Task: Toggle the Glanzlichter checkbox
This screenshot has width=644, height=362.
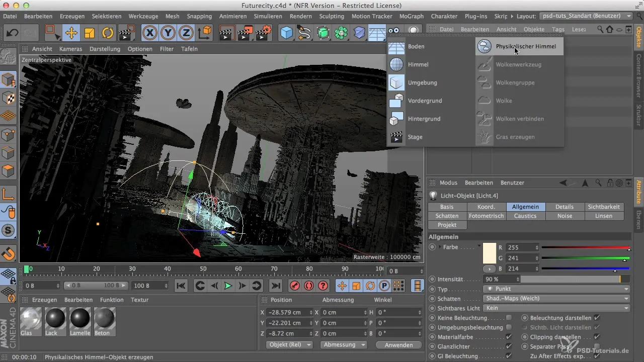Action: [509, 346]
